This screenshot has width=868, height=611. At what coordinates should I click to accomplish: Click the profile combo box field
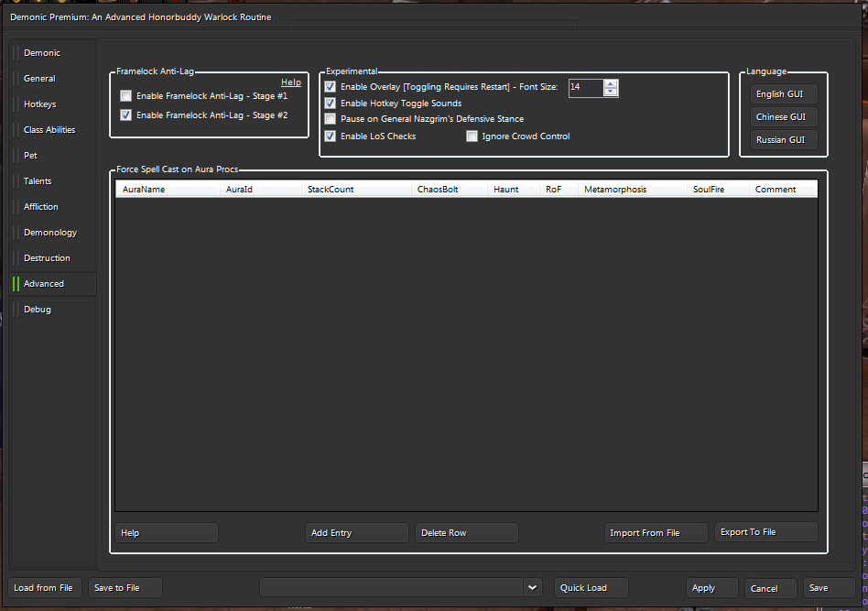[x=391, y=587]
